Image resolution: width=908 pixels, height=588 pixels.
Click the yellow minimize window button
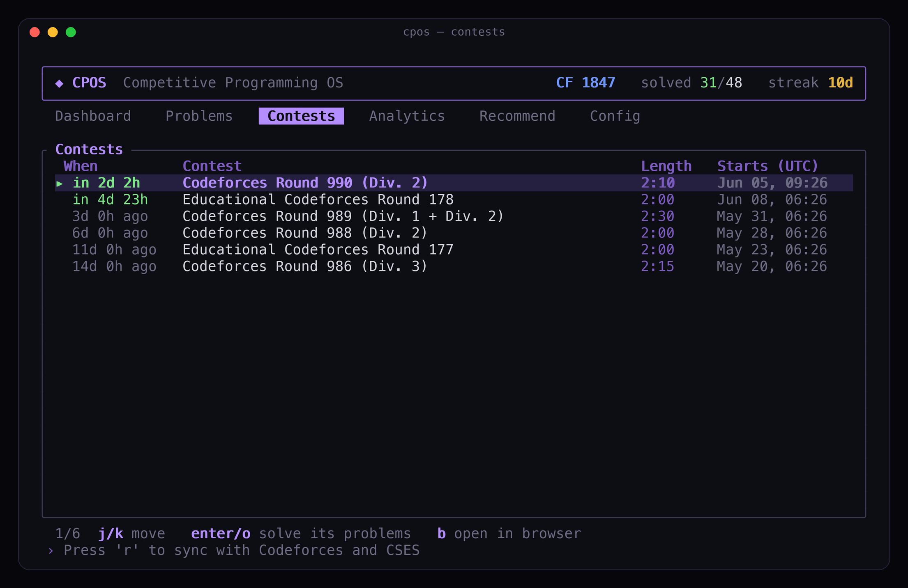[53, 32]
